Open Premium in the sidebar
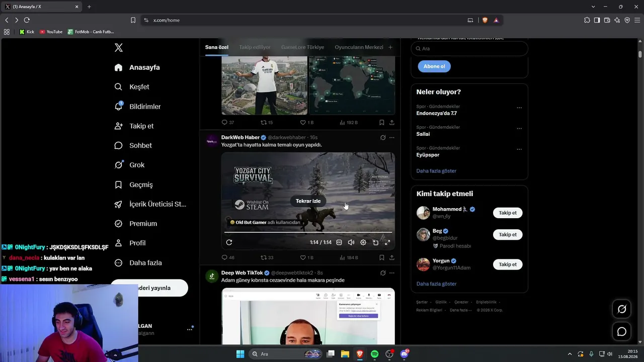 coord(136,224)
